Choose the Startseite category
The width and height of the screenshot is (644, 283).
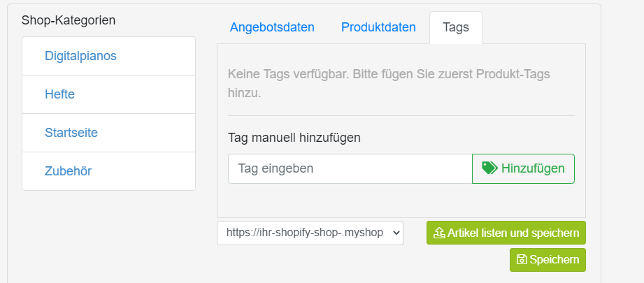coord(71,133)
